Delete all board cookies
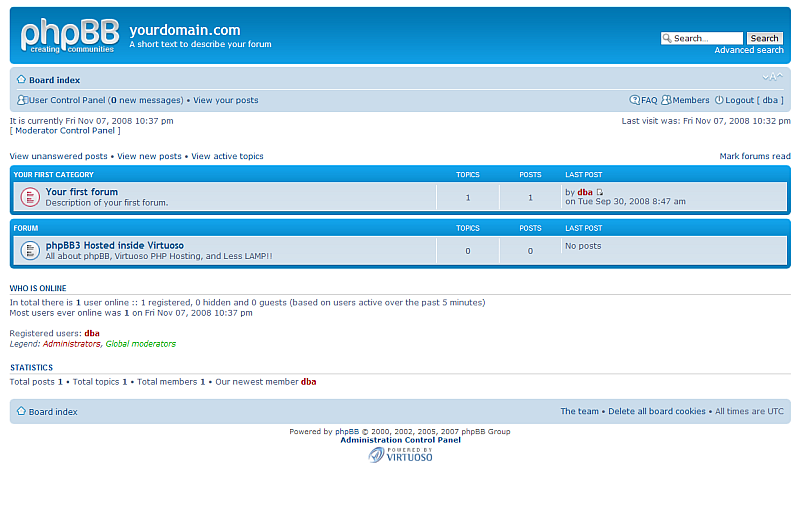 pyautogui.click(x=657, y=411)
